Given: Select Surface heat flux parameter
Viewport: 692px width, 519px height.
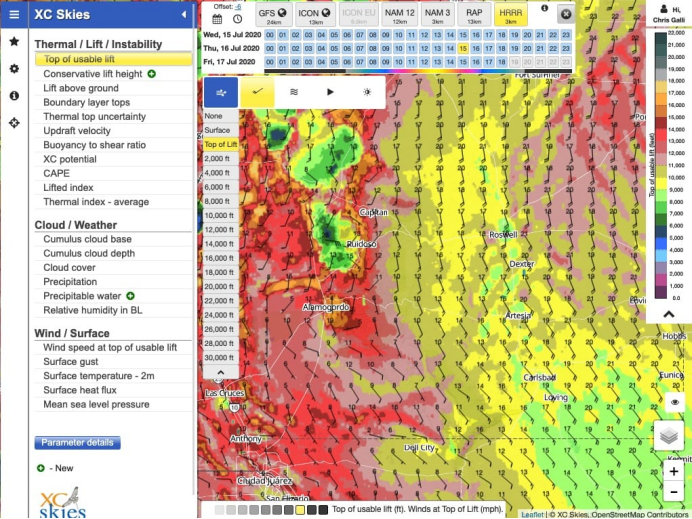Looking at the screenshot, I should point(113,390).
